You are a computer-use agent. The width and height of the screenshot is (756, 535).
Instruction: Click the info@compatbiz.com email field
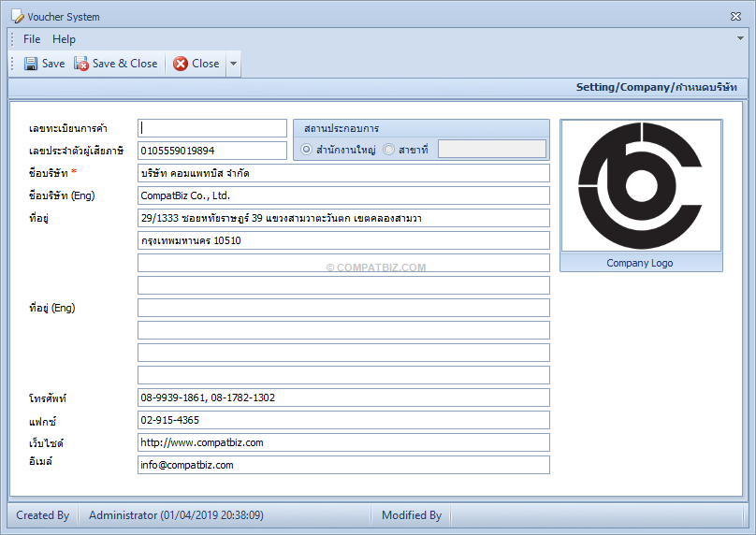pos(343,465)
